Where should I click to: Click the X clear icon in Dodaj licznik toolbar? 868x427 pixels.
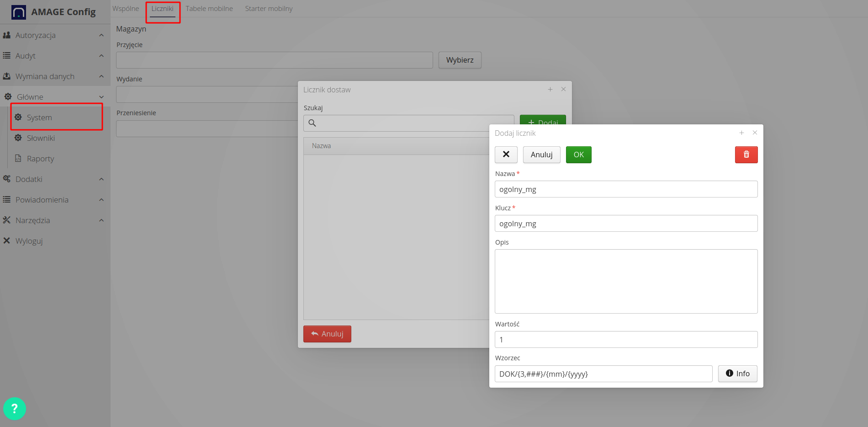(506, 155)
